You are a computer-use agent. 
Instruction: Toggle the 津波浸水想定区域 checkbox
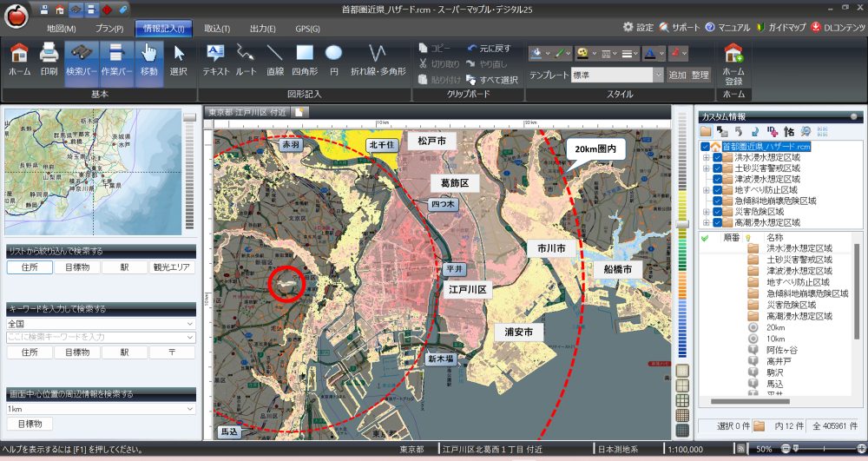(717, 180)
